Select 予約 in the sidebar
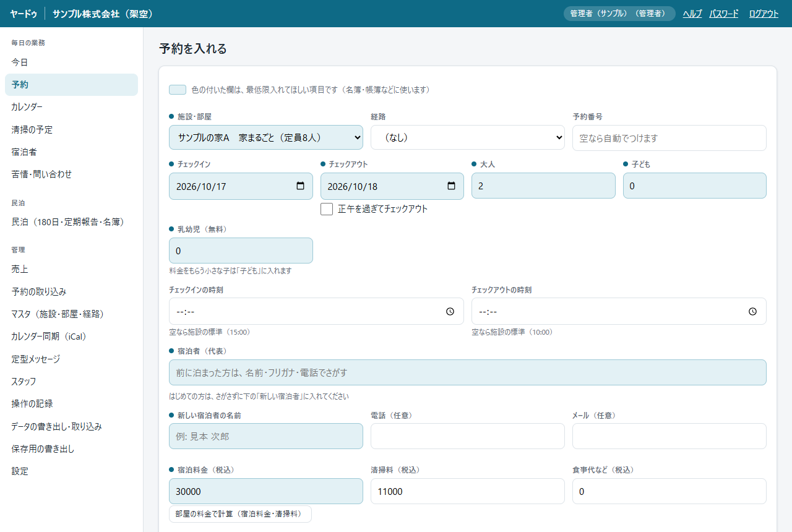The height and width of the screenshot is (532, 792). 71,85
